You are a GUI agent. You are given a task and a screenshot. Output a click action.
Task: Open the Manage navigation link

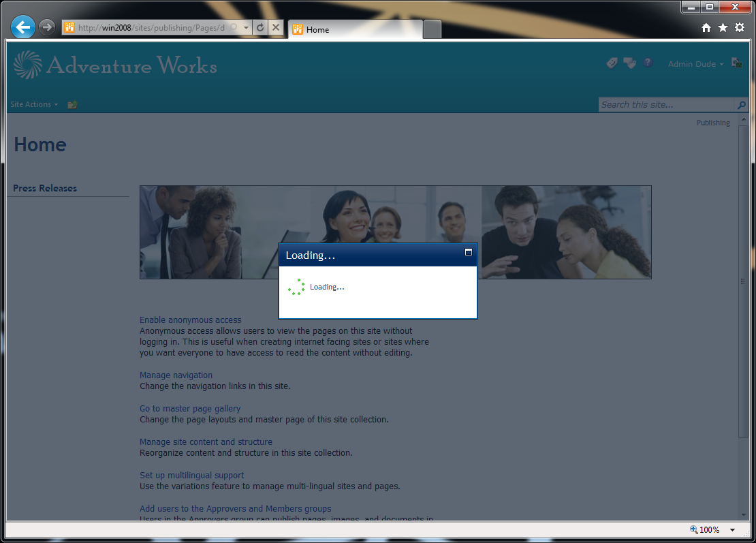pyautogui.click(x=176, y=375)
